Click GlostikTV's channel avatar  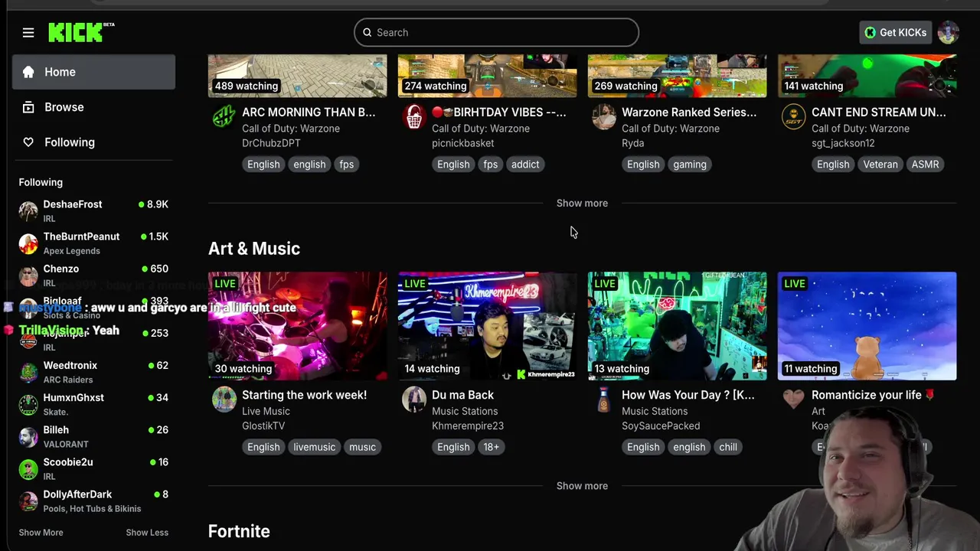tap(224, 399)
